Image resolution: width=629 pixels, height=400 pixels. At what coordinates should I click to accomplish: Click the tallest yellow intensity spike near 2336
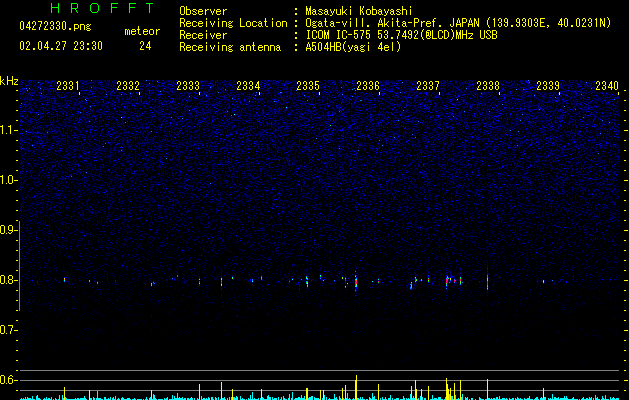[x=356, y=387]
